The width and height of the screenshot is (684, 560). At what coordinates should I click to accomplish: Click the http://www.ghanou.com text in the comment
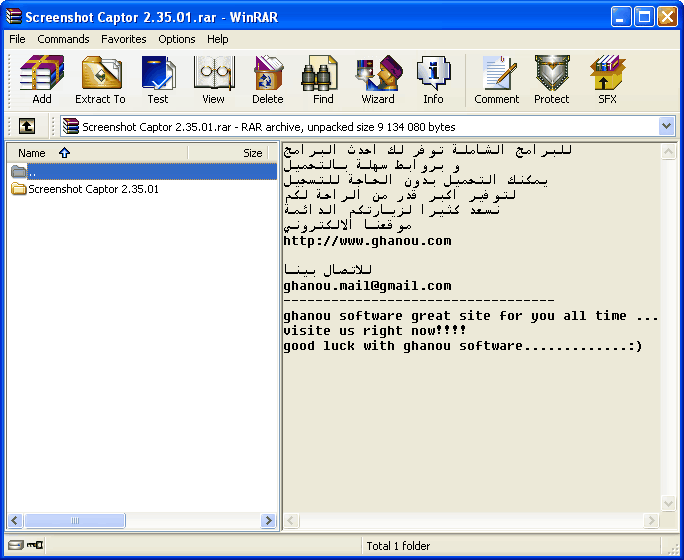point(367,241)
